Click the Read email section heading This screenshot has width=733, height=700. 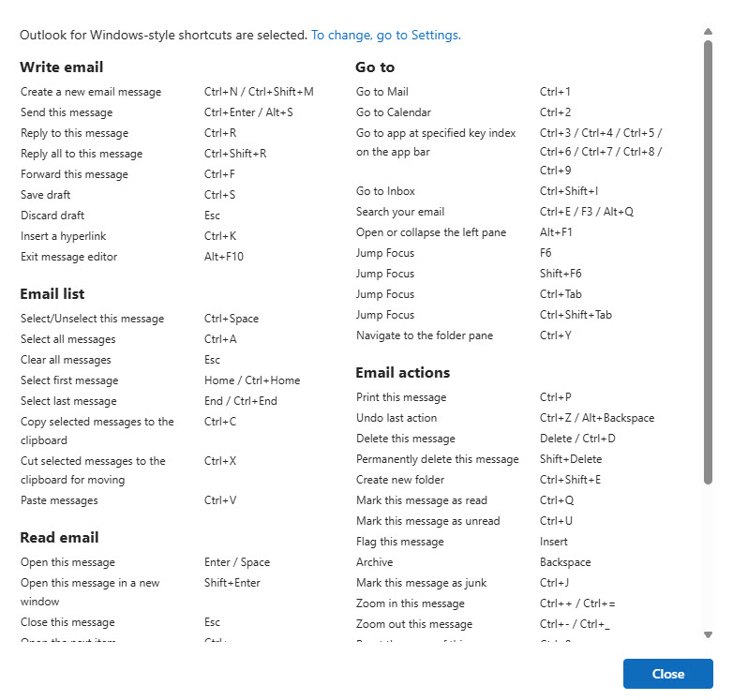[x=59, y=537]
